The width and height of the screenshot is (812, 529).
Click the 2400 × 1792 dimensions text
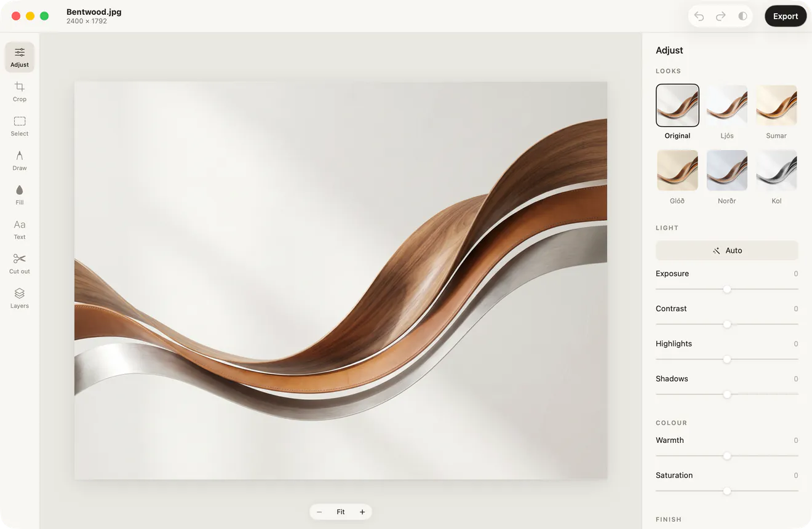pos(87,22)
